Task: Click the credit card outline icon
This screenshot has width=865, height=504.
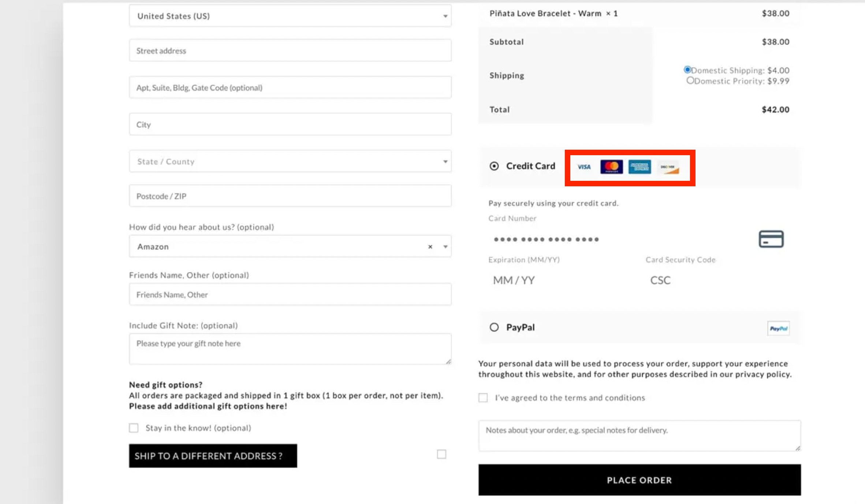Action: point(771,239)
